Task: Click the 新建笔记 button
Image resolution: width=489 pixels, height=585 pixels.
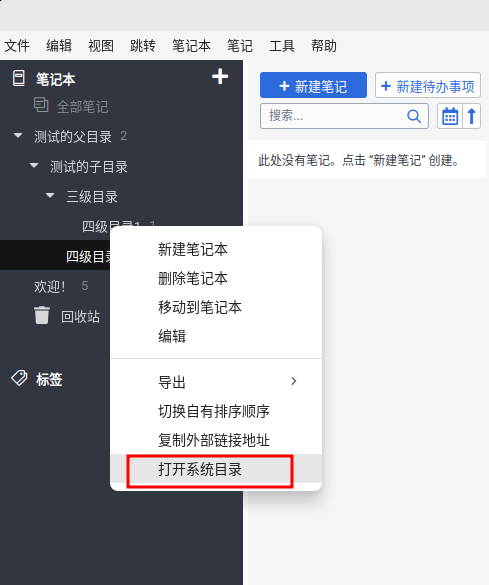Action: pos(313,85)
